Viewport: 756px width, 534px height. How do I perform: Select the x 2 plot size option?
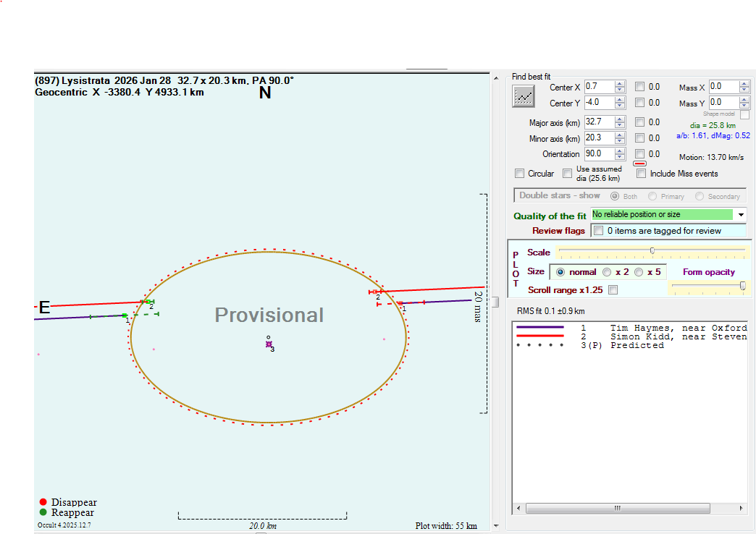point(607,272)
